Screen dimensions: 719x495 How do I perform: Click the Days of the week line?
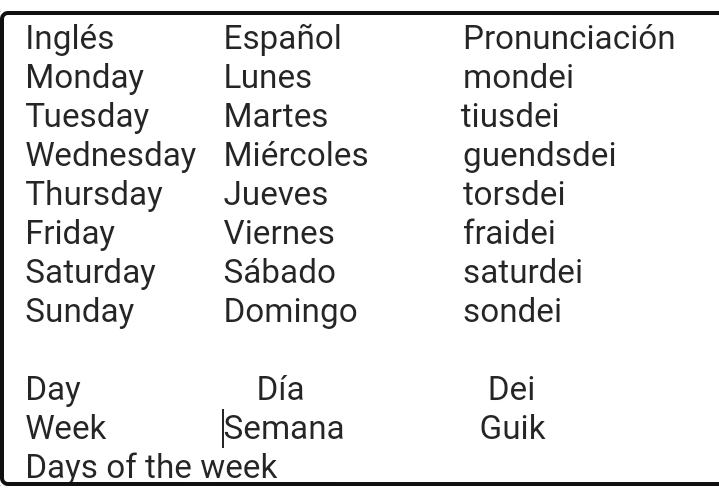151,467
